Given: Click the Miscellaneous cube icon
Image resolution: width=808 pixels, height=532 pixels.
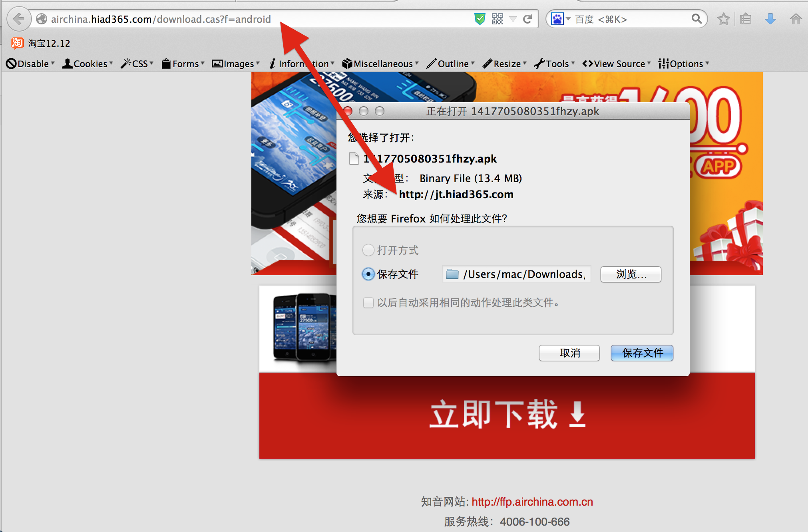Looking at the screenshot, I should pyautogui.click(x=347, y=64).
